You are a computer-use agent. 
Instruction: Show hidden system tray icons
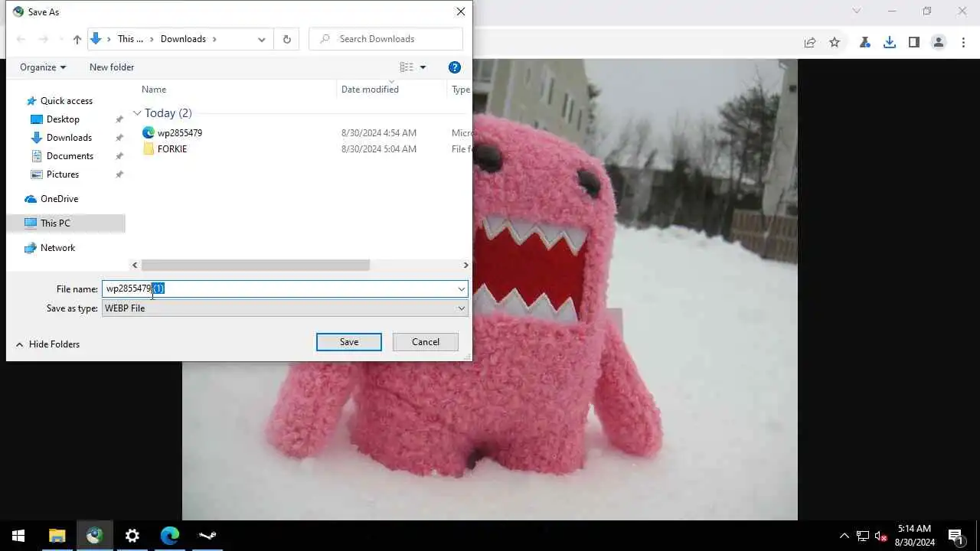(x=844, y=536)
